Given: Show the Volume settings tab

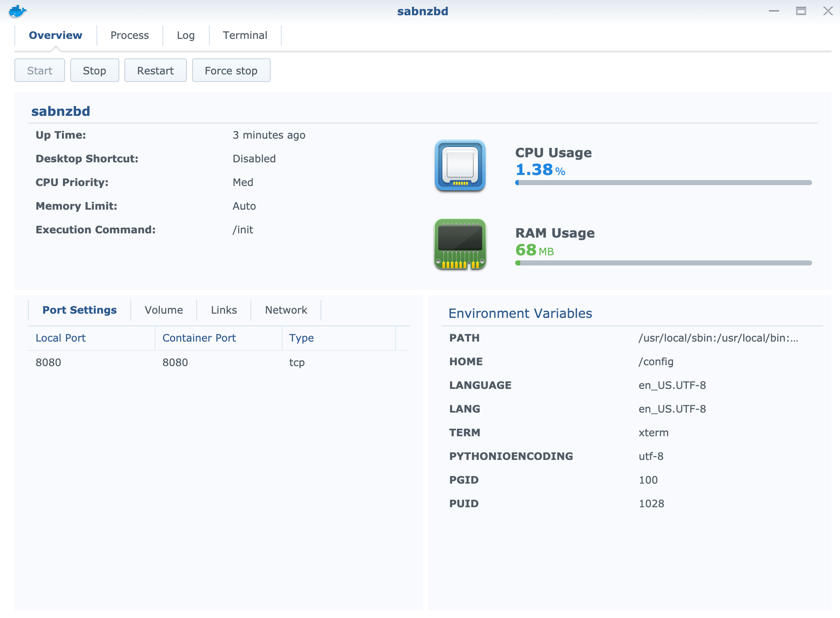Looking at the screenshot, I should coord(164,310).
